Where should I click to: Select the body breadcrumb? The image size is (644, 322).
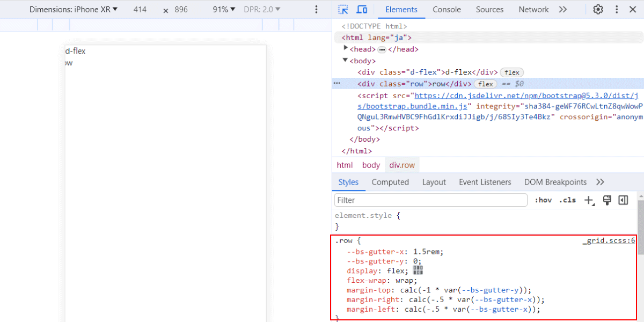click(371, 165)
